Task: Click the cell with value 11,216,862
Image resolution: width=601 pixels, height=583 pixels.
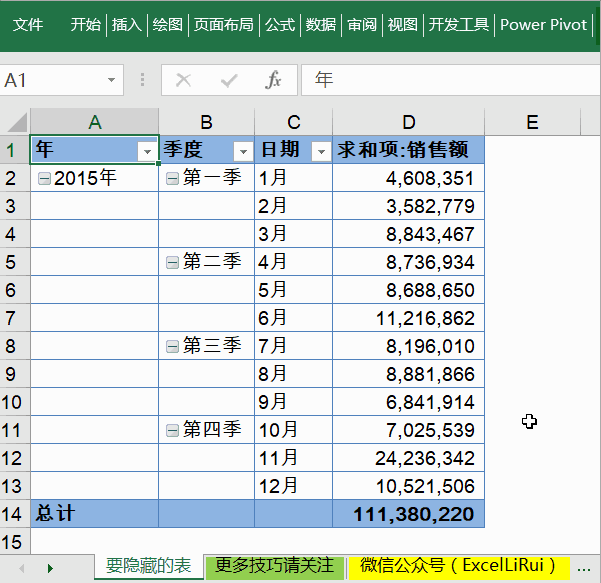Action: tap(409, 318)
